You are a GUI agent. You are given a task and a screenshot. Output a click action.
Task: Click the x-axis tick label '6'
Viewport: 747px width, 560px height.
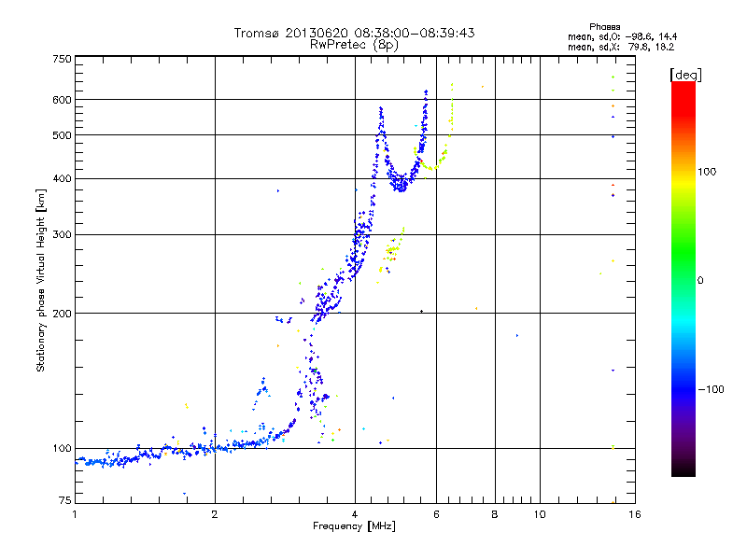[436, 514]
